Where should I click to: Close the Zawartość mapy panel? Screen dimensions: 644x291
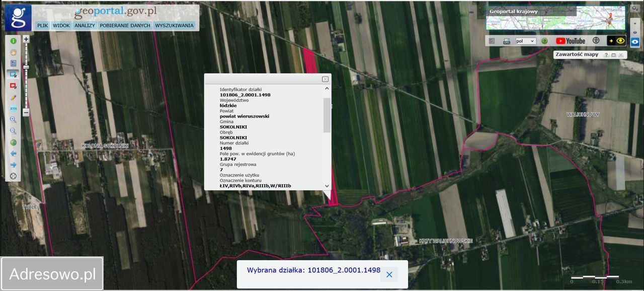tap(621, 54)
